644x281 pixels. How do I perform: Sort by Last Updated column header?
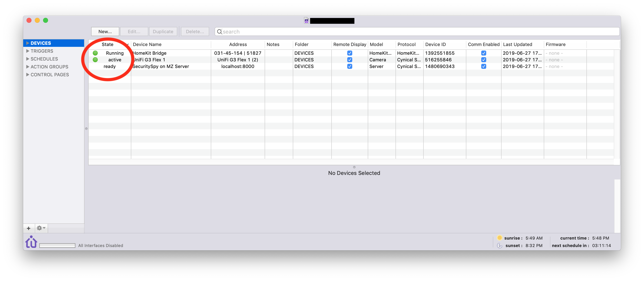(x=522, y=44)
